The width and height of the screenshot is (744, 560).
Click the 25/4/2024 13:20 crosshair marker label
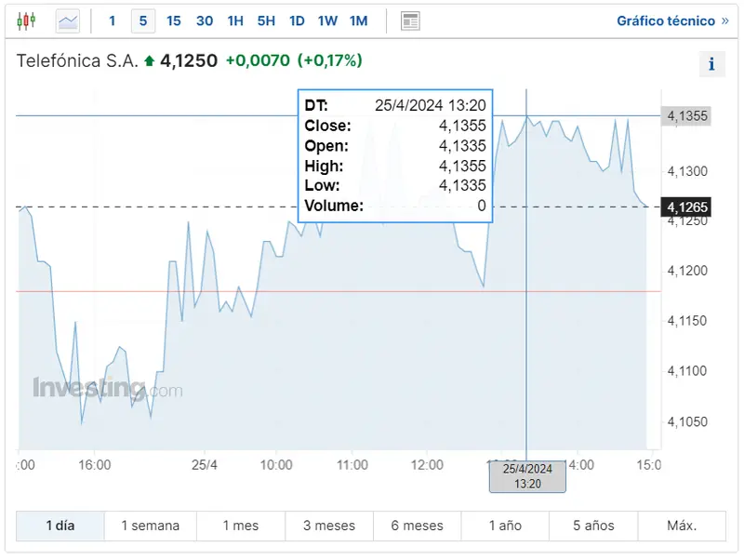pos(526,475)
